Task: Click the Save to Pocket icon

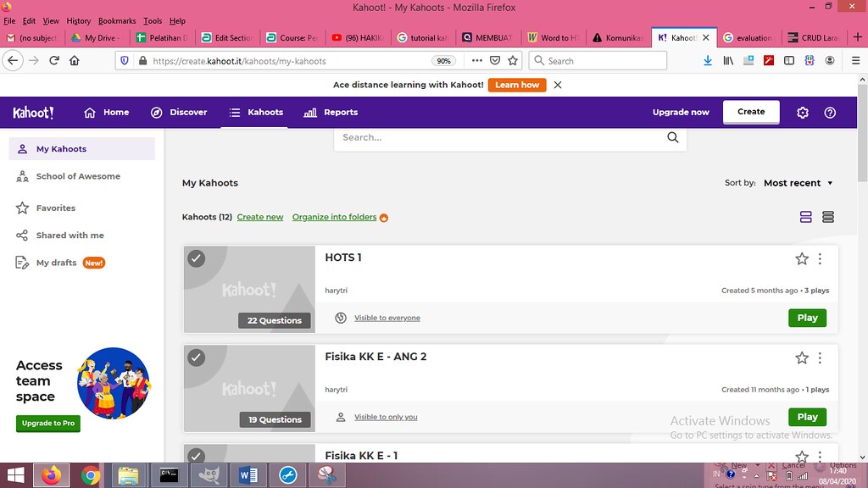Action: point(495,61)
